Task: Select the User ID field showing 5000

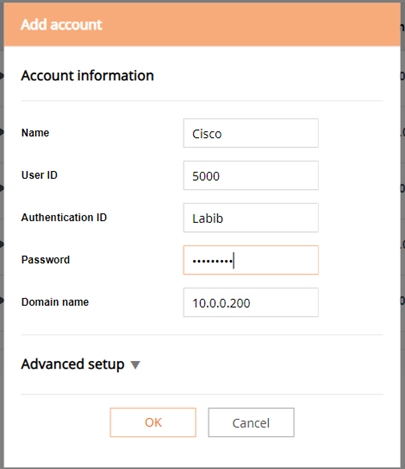Action: (x=251, y=175)
